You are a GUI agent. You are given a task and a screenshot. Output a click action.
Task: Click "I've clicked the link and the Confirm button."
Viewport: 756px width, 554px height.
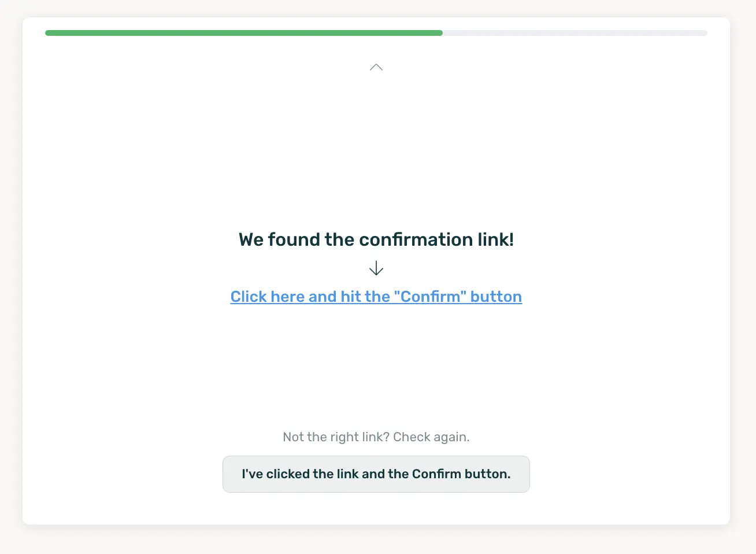tap(376, 474)
